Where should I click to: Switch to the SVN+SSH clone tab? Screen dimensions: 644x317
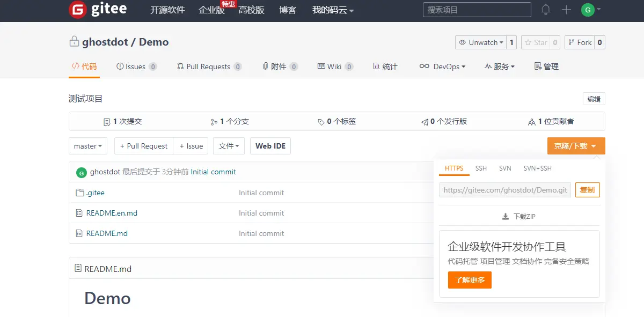(537, 168)
